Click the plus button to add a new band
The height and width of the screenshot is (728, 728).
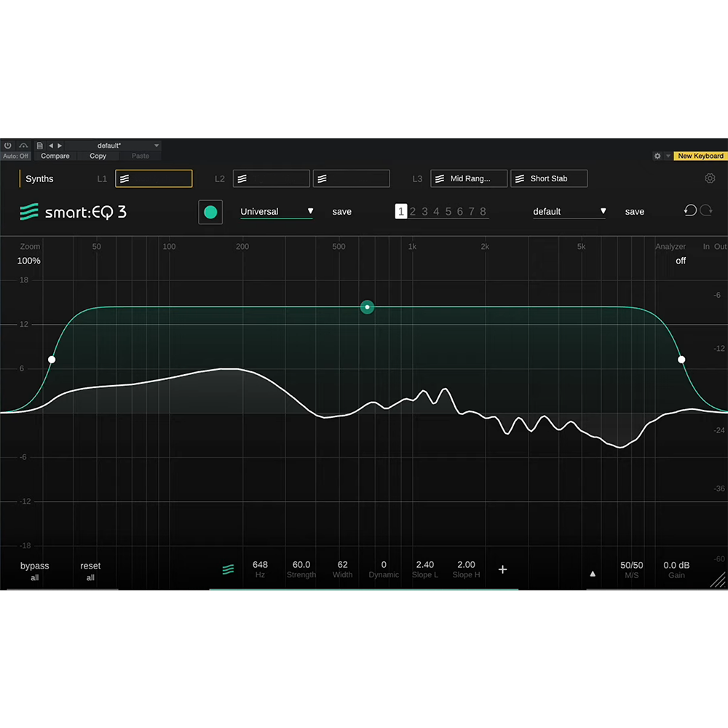(x=502, y=569)
